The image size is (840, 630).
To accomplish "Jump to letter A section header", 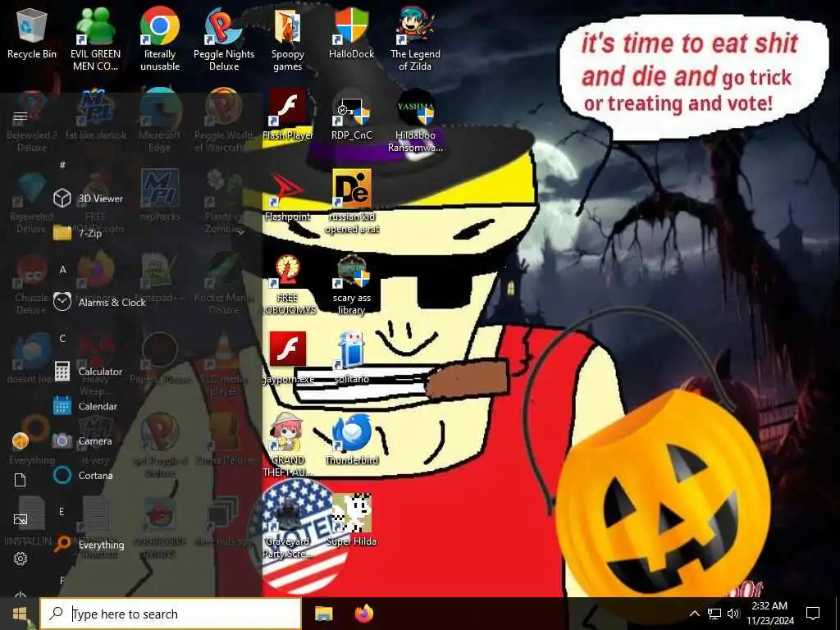I will pyautogui.click(x=62, y=269).
